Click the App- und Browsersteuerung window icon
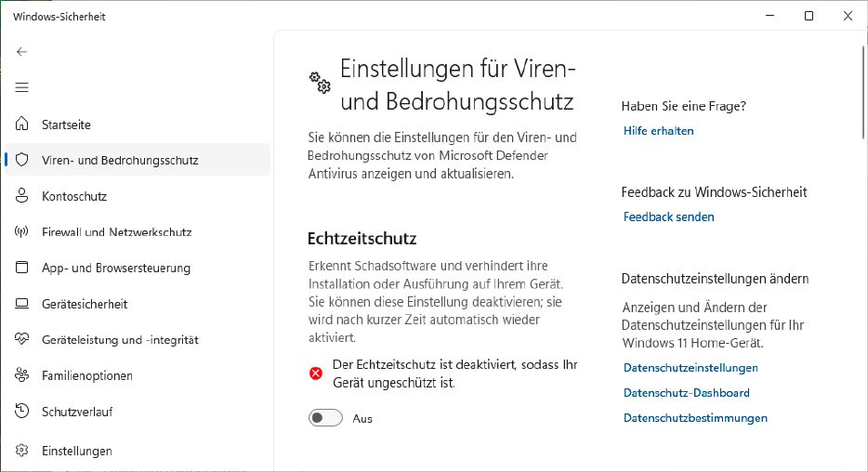The width and height of the screenshot is (868, 472). (x=22, y=268)
